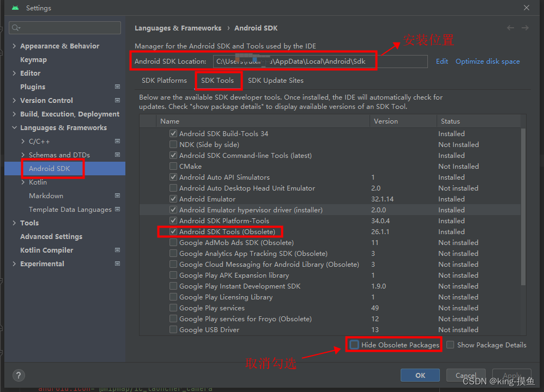Expand the C/C++ node
This screenshot has width=544, height=392.
23,141
